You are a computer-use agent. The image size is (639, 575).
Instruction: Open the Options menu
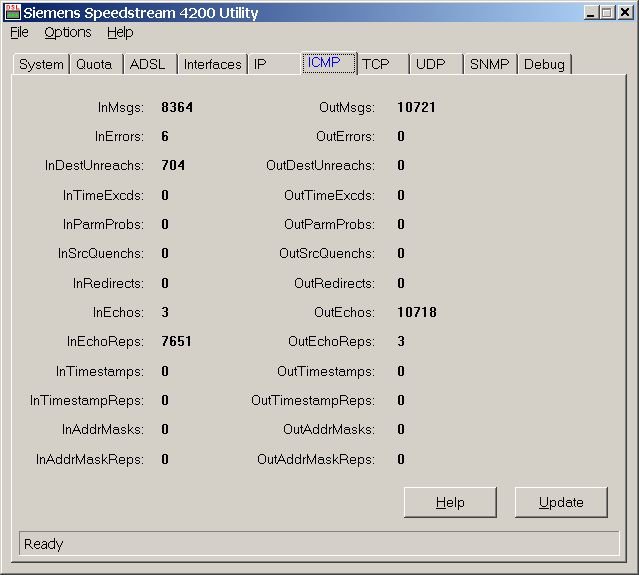coord(68,33)
